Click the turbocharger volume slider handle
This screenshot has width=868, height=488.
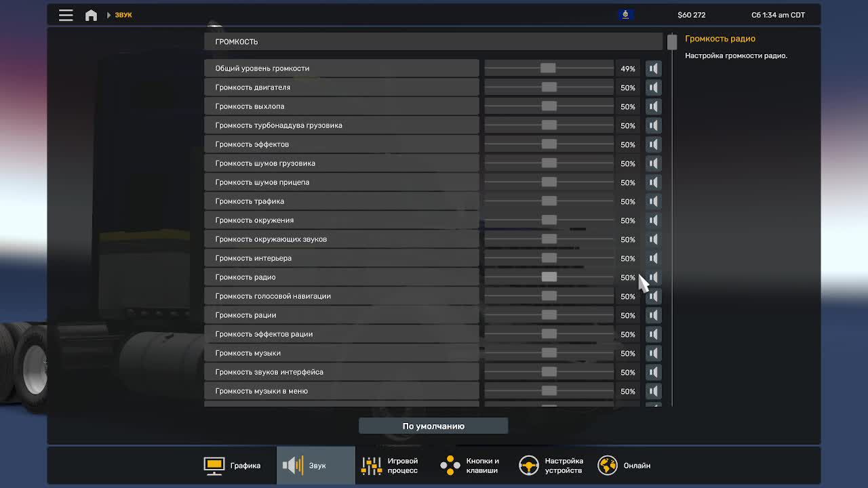coord(549,125)
